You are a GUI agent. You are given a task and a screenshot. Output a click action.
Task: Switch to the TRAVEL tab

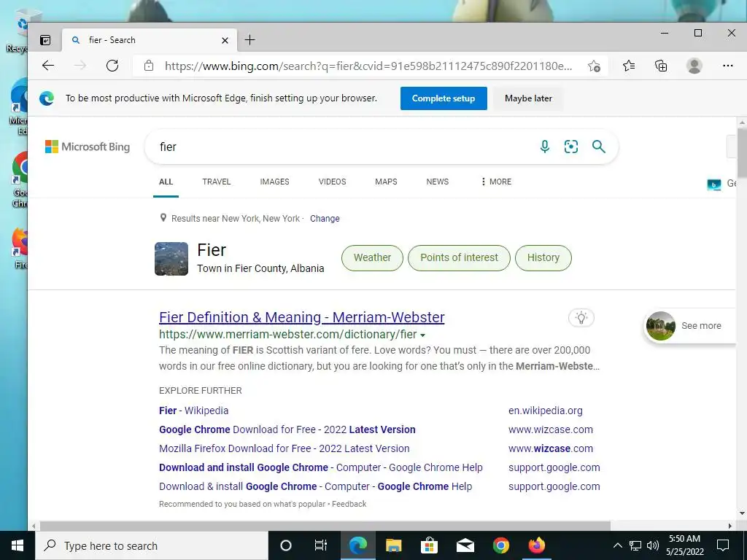pyautogui.click(x=216, y=182)
